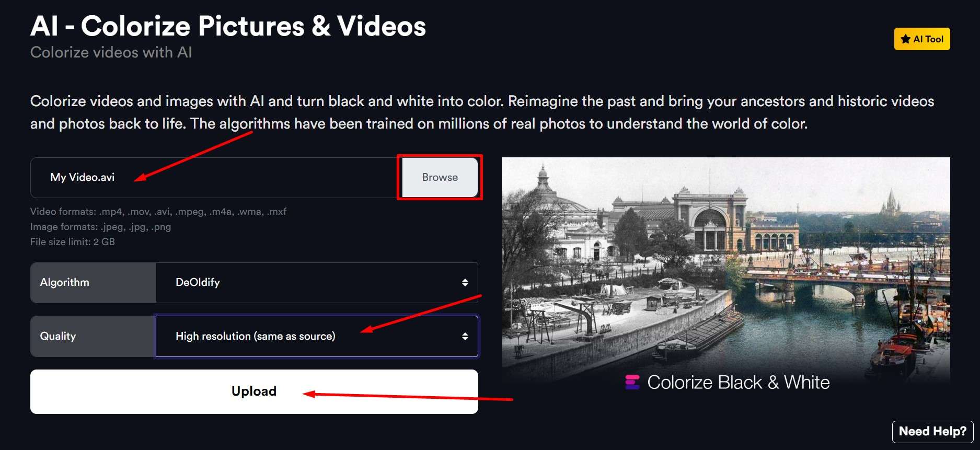Open the Need Help? button
The height and width of the screenshot is (450, 980).
pyautogui.click(x=932, y=432)
